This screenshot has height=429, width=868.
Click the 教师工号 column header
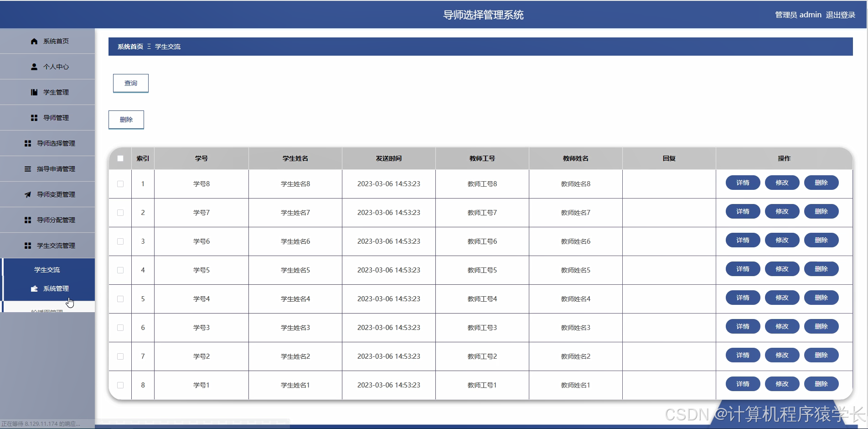[x=482, y=158]
